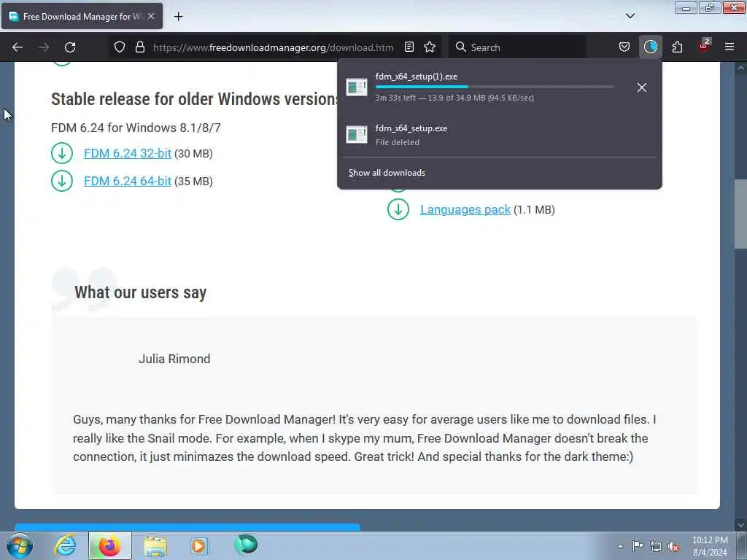Switch to Firefox in the taskbar
Screen dimensions: 747x560
point(109,545)
